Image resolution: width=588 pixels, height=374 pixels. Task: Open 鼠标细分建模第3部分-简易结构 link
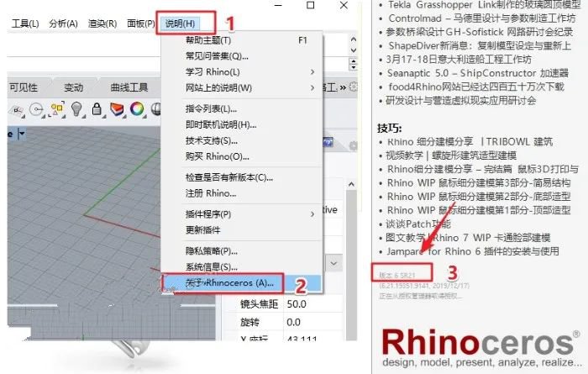coord(479,183)
